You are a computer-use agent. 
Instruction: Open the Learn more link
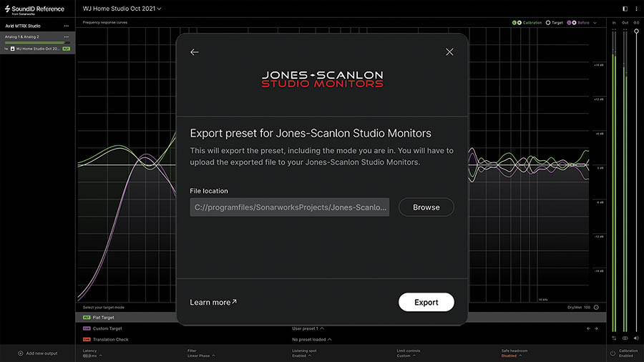point(213,302)
